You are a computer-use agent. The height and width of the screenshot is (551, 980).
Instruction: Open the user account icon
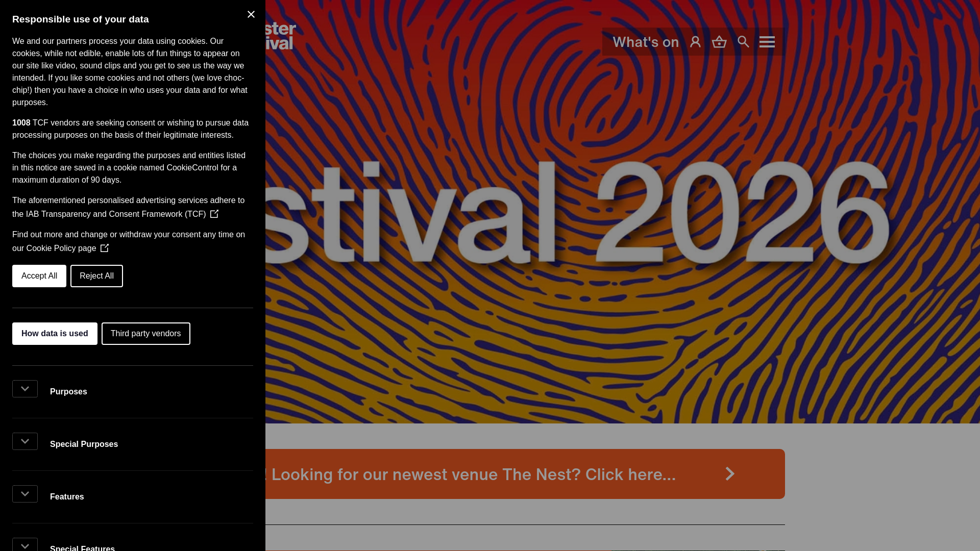[x=695, y=42]
